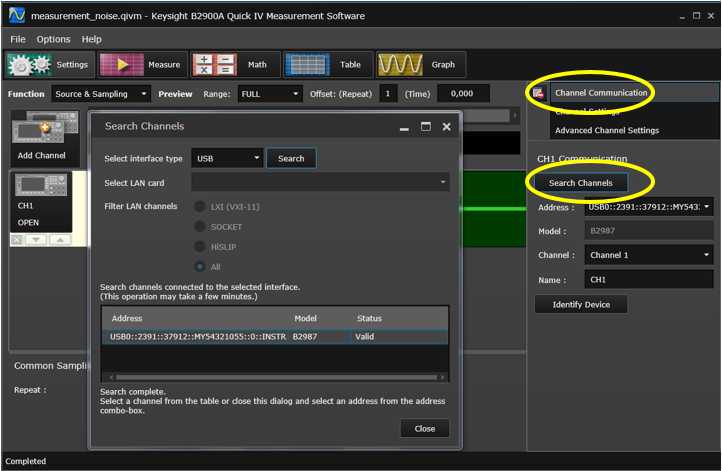722x471 pixels.
Task: Click the delete channel X under CH1
Action: pyautogui.click(x=17, y=240)
